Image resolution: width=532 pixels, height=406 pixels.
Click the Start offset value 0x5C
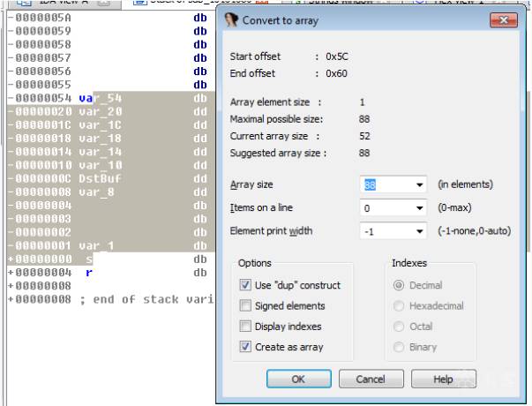coord(336,56)
